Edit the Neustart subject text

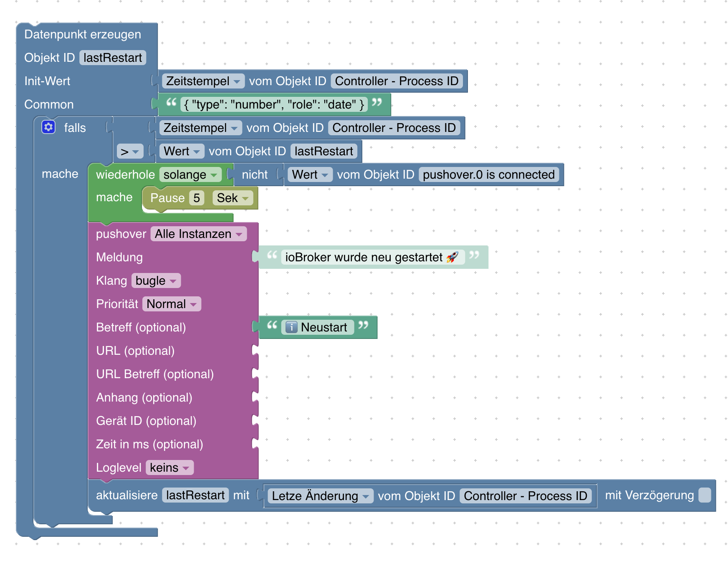click(x=318, y=327)
